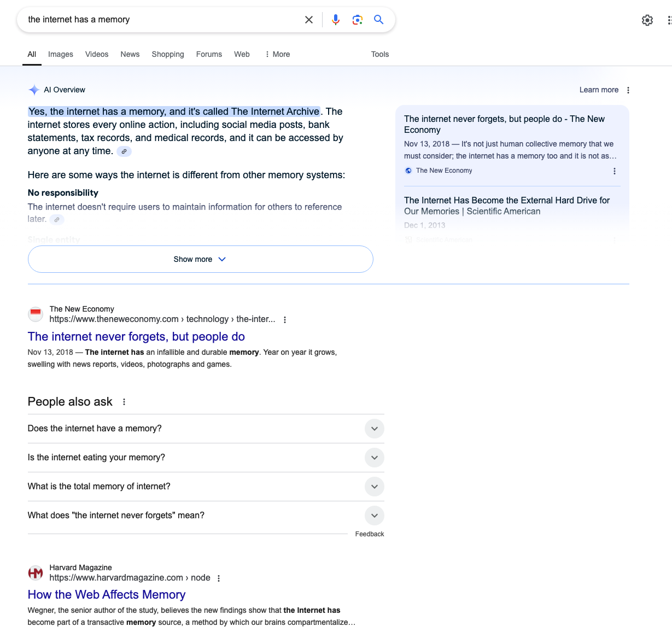Image resolution: width=672 pixels, height=638 pixels.
Task: Click the Feedback link under People also ask
Action: tap(370, 534)
